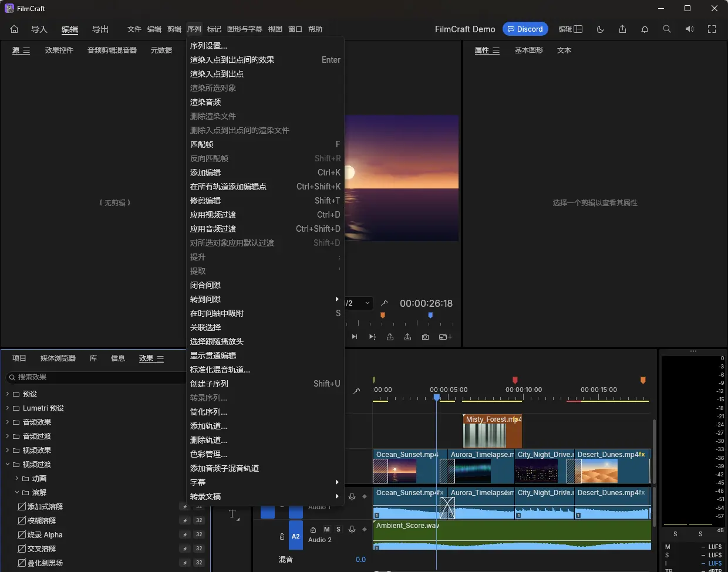Expand the Lumetri 预设 folder
This screenshot has width=728, height=572.
[x=8, y=408]
